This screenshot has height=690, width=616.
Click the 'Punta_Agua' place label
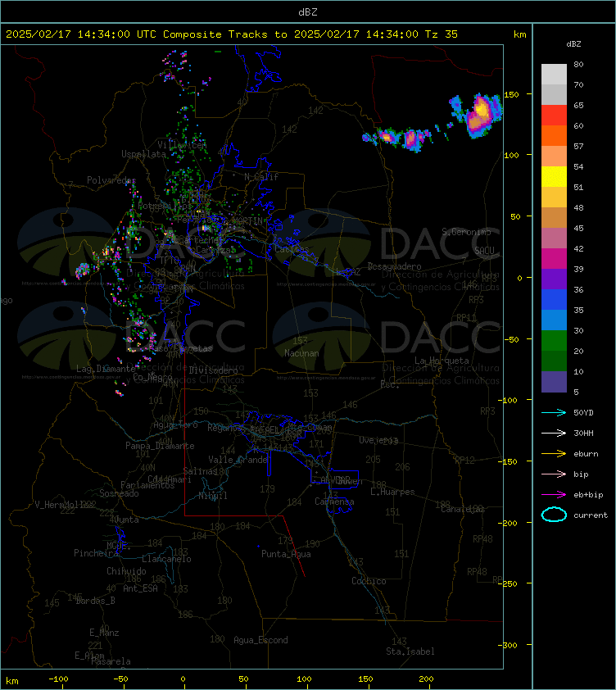(x=286, y=554)
